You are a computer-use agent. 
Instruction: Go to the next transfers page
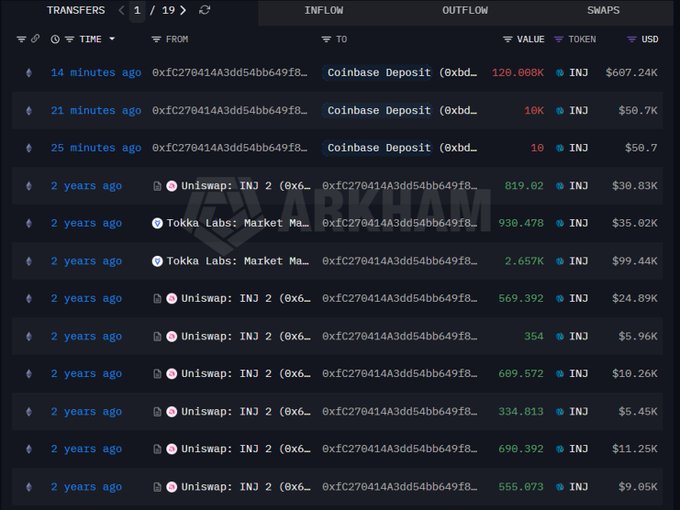tap(183, 10)
